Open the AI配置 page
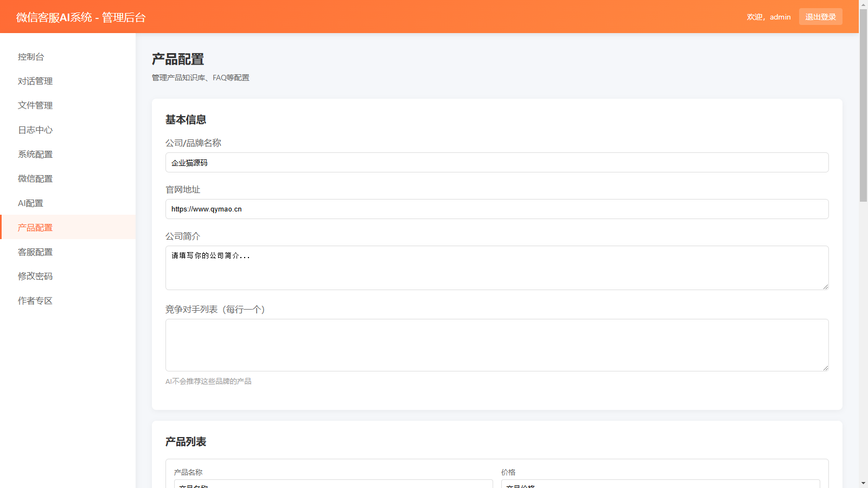This screenshot has width=868, height=488. coord(30,203)
